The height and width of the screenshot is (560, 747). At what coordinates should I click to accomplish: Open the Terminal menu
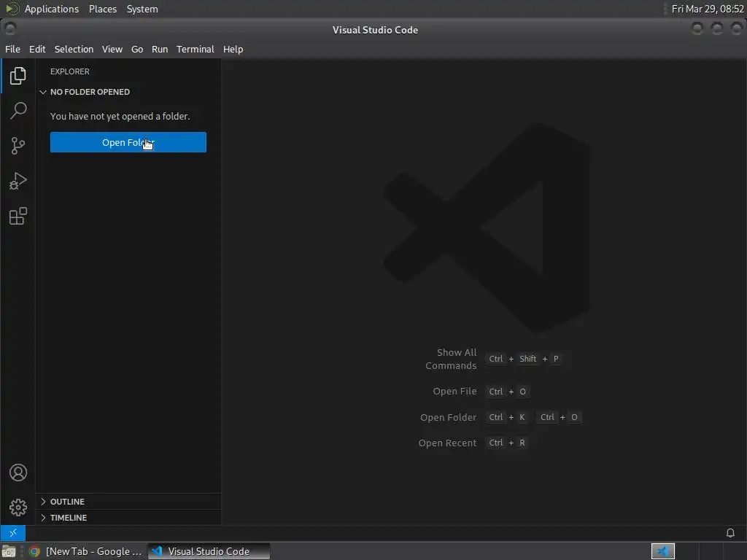click(x=196, y=49)
